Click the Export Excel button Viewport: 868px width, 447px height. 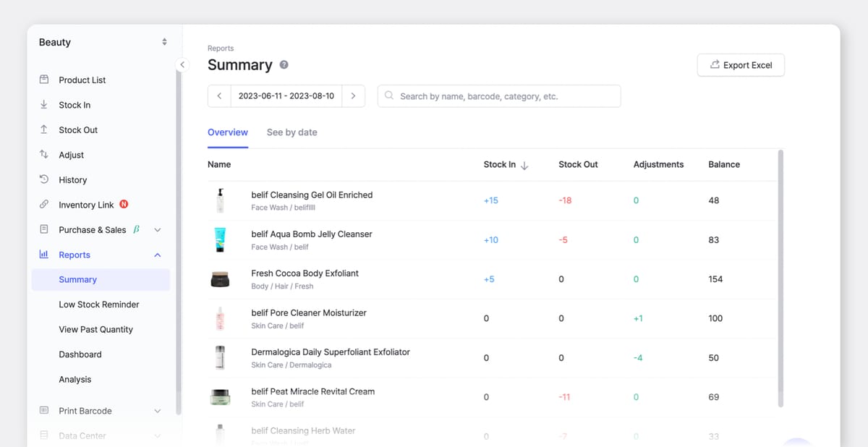click(x=741, y=64)
